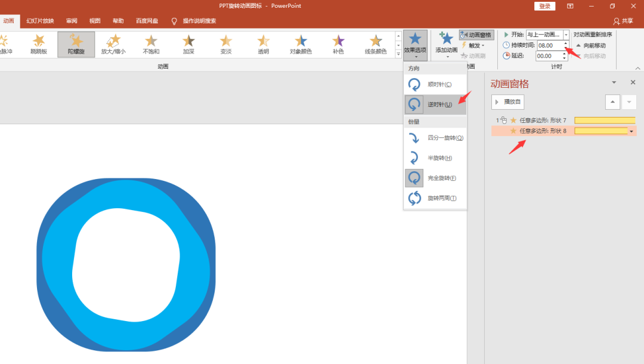
Task: Select 四分一旋转 quarter spin amount
Action: click(435, 138)
